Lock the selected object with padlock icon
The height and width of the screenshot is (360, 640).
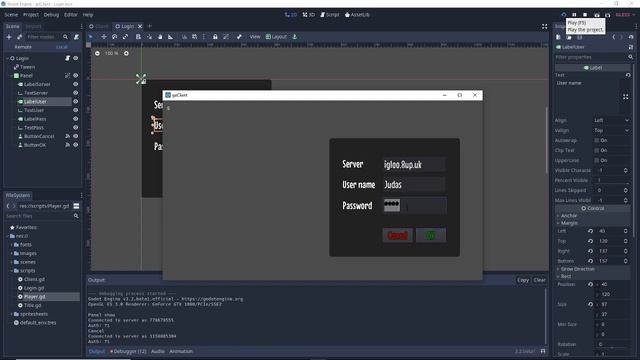[215, 37]
